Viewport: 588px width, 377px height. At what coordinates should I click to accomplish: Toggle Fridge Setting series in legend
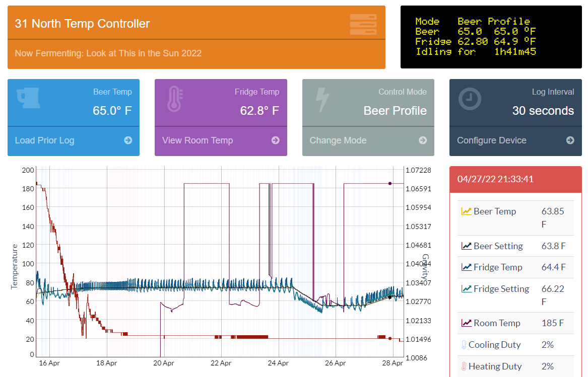[501, 289]
